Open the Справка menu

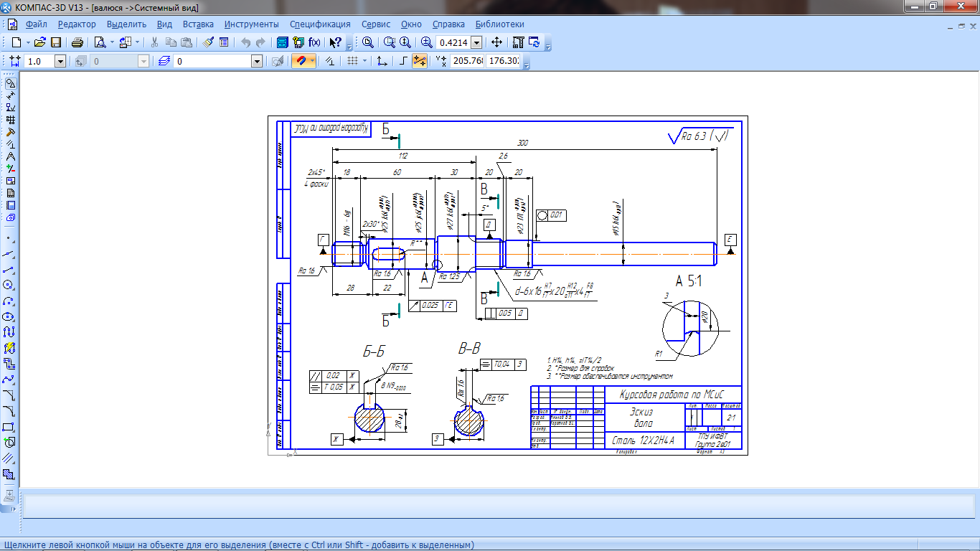(448, 24)
